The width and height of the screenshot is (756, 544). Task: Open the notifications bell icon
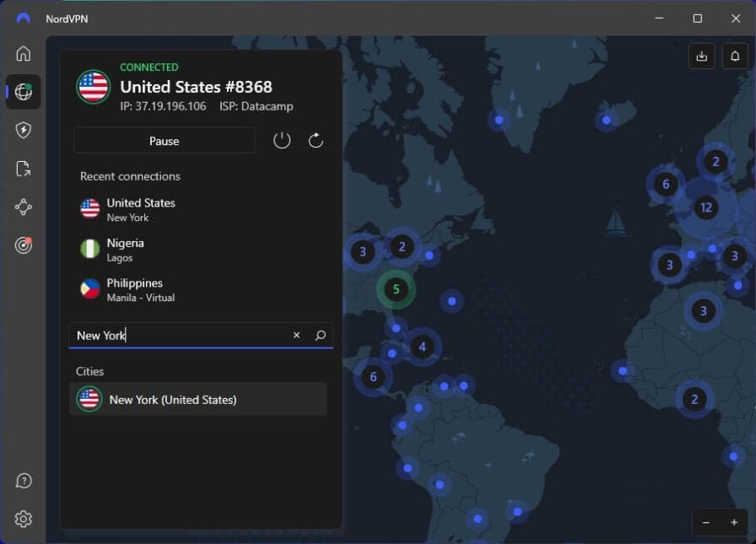(x=735, y=57)
